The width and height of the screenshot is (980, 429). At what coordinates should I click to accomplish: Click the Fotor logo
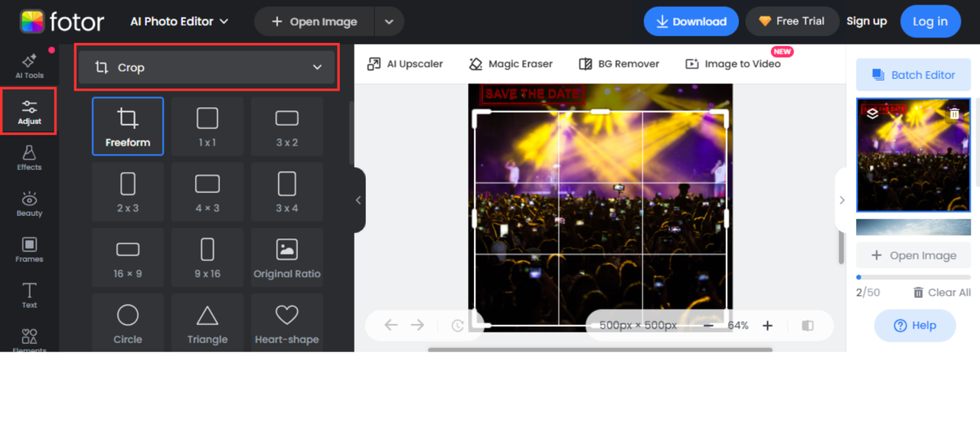63,21
